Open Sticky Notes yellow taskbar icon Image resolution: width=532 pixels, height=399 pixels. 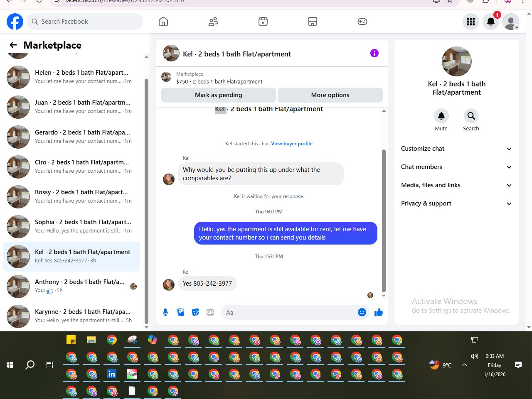pos(71,340)
